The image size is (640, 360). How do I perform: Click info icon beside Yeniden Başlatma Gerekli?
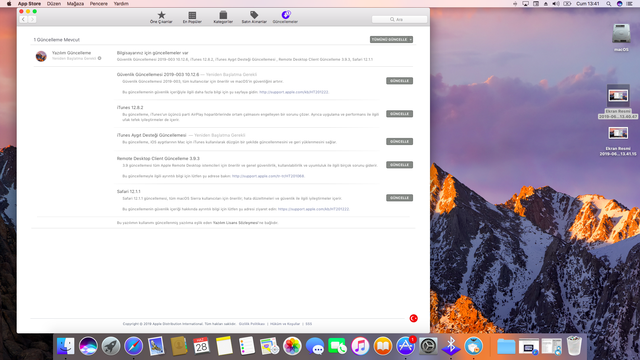(99, 58)
